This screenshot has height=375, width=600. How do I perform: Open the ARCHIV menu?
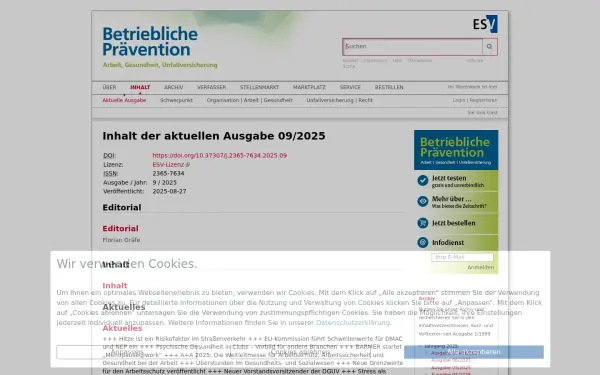(173, 87)
